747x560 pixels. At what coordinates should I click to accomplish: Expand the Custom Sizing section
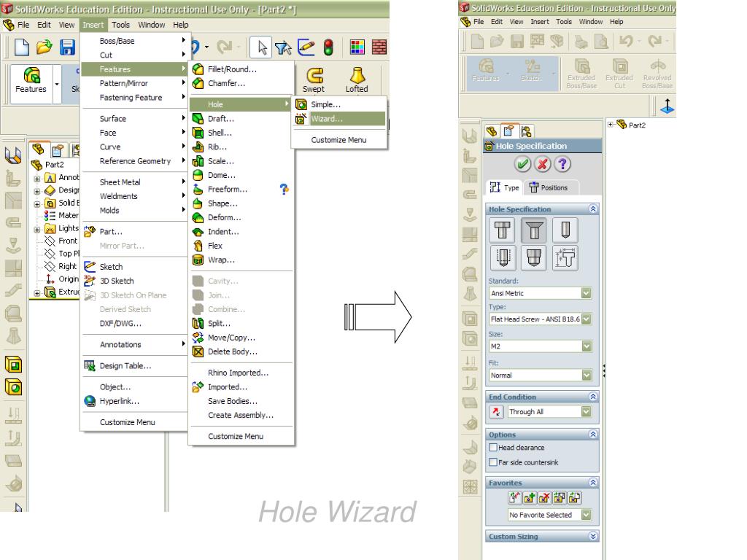(593, 536)
